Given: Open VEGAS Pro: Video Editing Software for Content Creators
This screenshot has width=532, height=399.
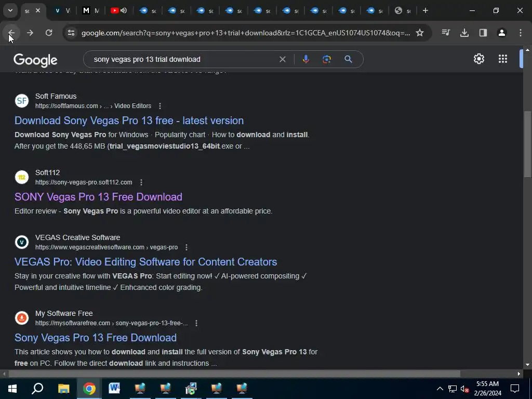Looking at the screenshot, I should 146,262.
